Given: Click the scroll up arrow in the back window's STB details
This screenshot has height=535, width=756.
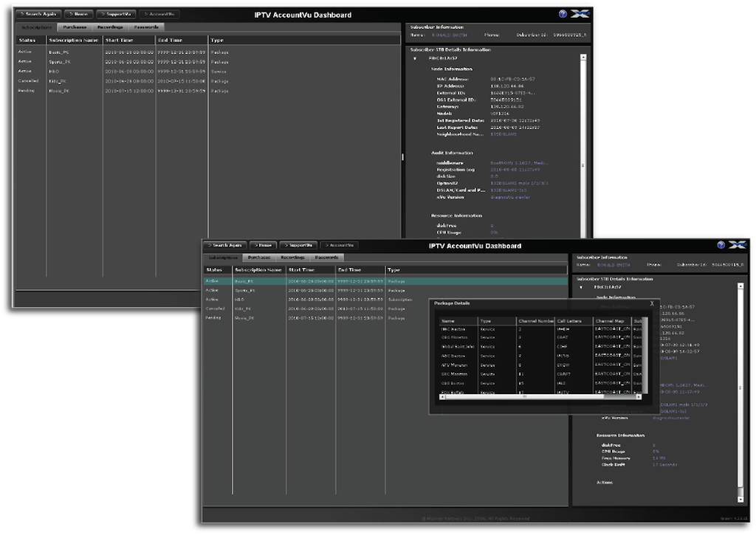Looking at the screenshot, I should [584, 57].
